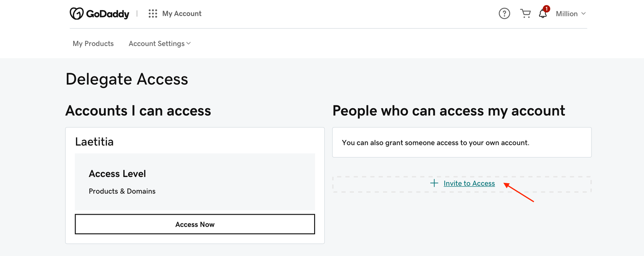The height and width of the screenshot is (256, 644).
Task: View the shopping cart
Action: (525, 14)
